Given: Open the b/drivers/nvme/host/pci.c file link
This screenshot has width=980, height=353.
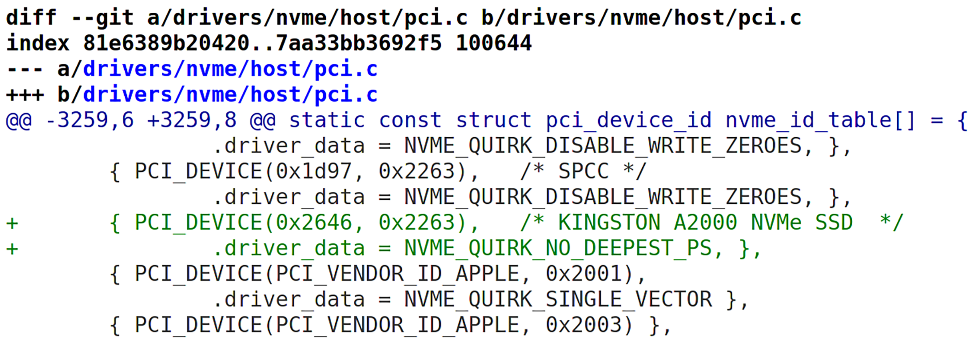Looking at the screenshot, I should coord(230,95).
